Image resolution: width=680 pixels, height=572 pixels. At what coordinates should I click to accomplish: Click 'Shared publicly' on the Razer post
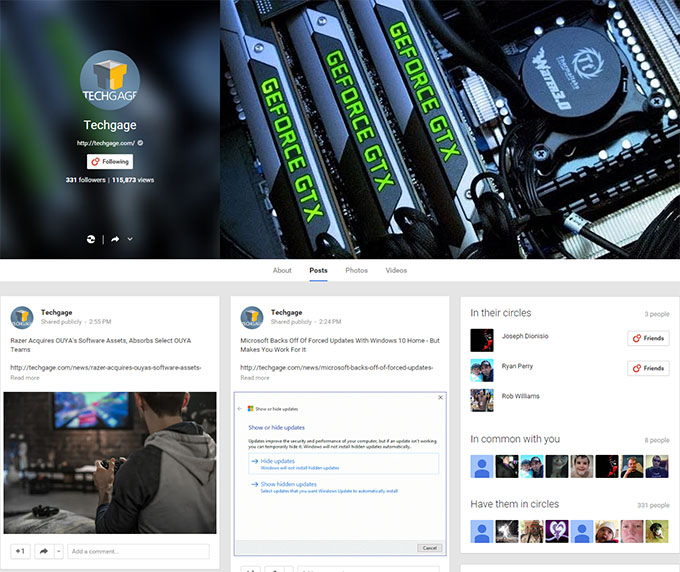61,322
